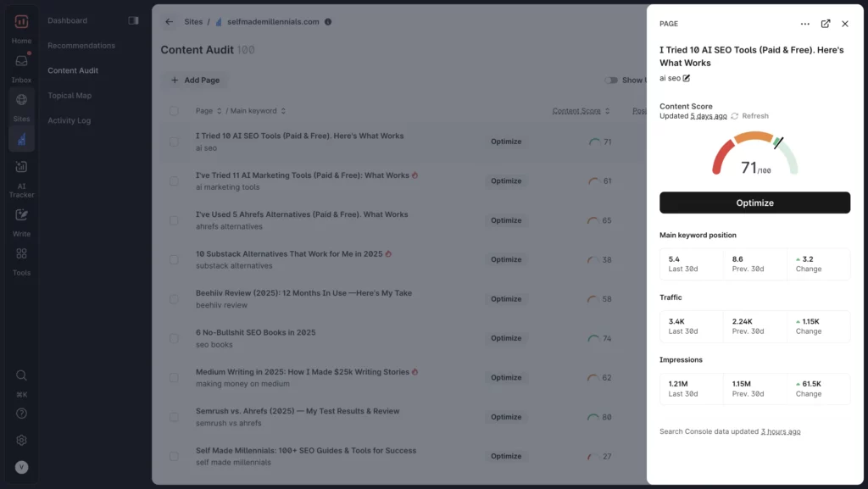868x489 pixels.
Task: Click the Optimize button in the Page panel
Action: pyautogui.click(x=754, y=203)
